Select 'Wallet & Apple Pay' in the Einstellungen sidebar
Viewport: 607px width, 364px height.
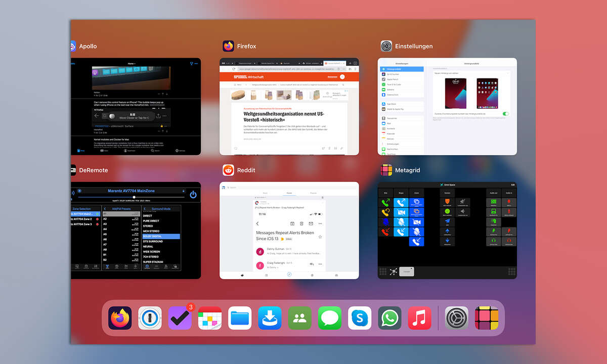402,109
